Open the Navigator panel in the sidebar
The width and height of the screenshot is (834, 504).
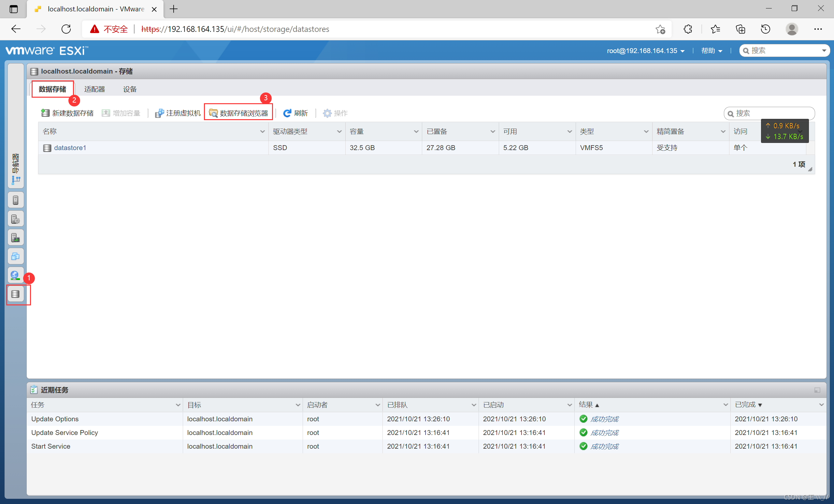(x=16, y=126)
